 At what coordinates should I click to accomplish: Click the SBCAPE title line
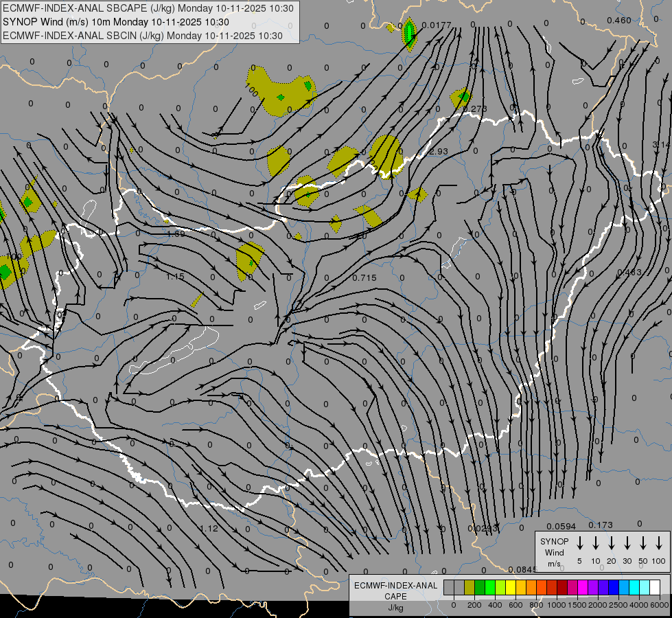(148, 8)
